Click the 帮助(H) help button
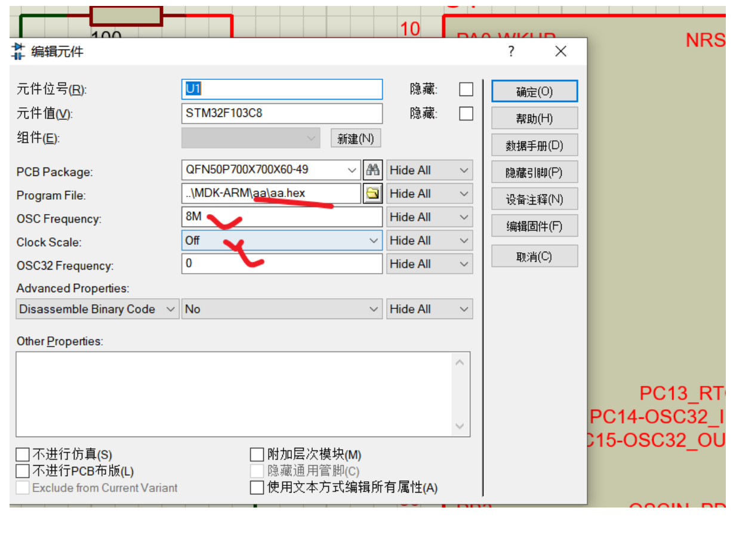The width and height of the screenshot is (733, 560). pos(534,119)
